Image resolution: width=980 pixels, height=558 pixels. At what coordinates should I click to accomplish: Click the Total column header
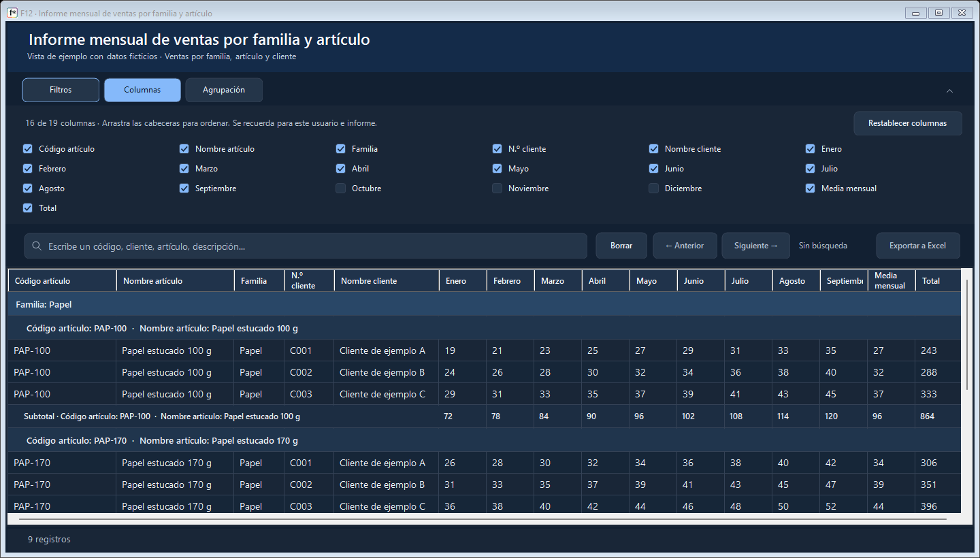(x=938, y=280)
